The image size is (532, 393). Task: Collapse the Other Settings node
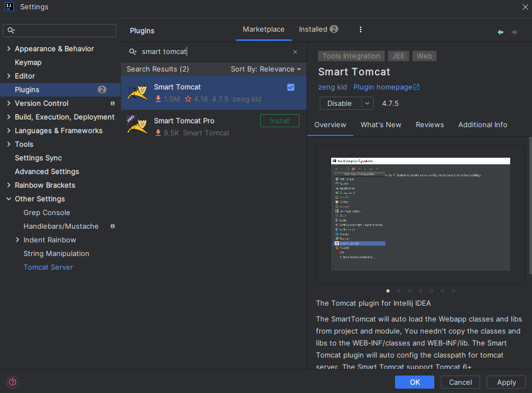[x=9, y=199]
